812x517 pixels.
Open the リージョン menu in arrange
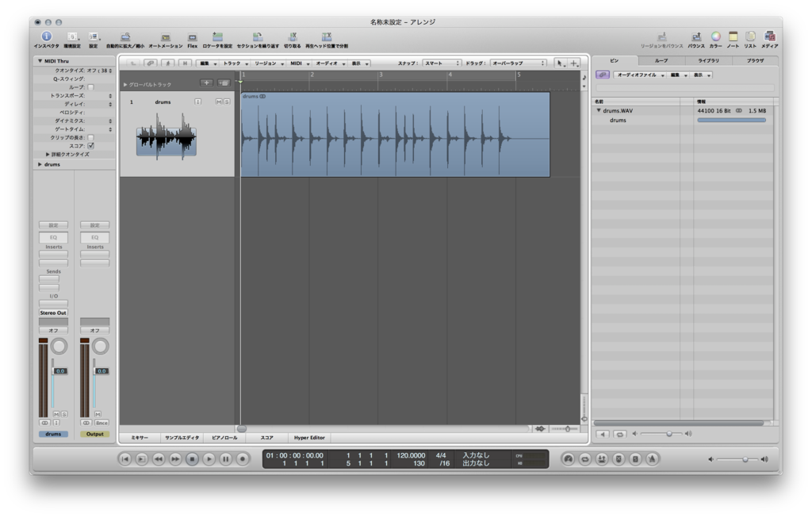[x=268, y=63]
